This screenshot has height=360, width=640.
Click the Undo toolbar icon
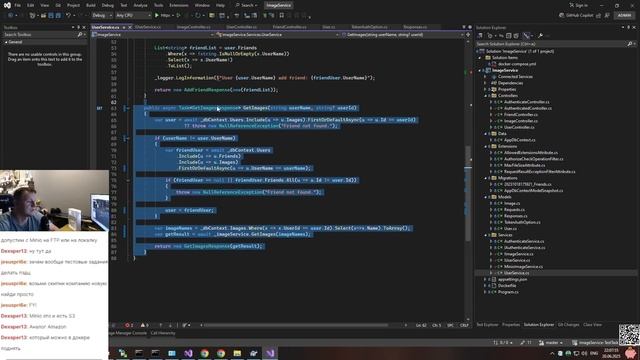69,16
